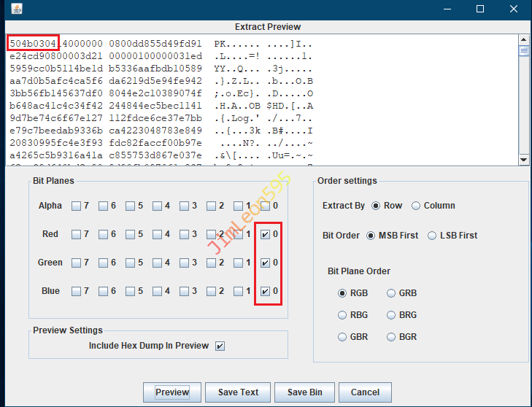Select GRB bit plane order
The width and height of the screenshot is (532, 407).
(392, 293)
